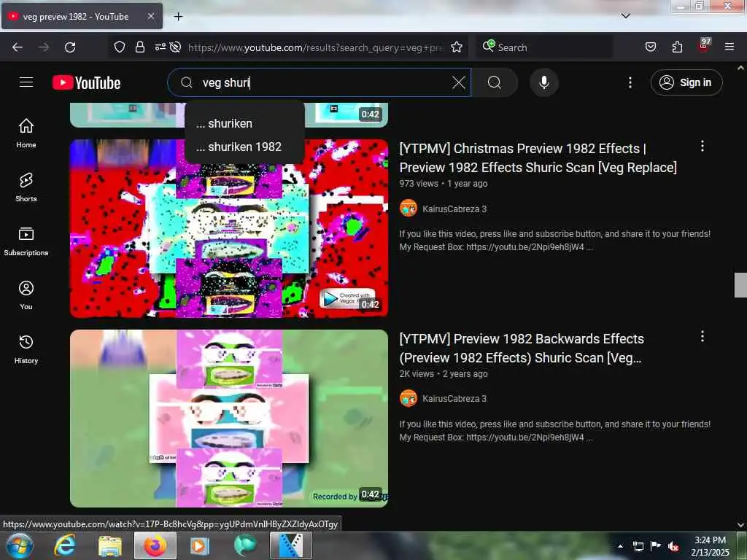This screenshot has height=560, width=747.
Task: Click the taskbar clock 3:24 PM
Action: [x=710, y=546]
